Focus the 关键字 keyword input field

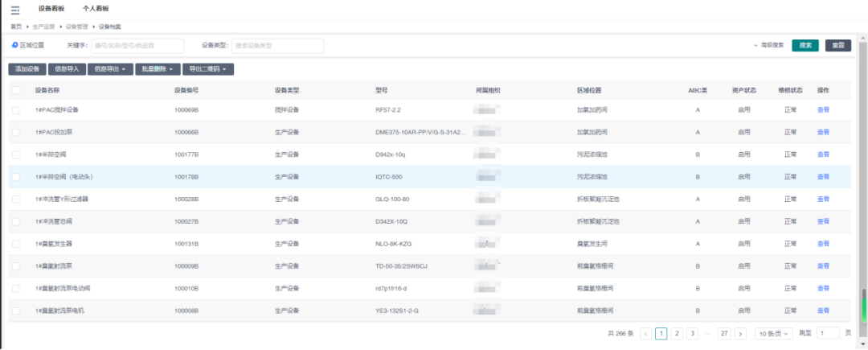pos(137,46)
